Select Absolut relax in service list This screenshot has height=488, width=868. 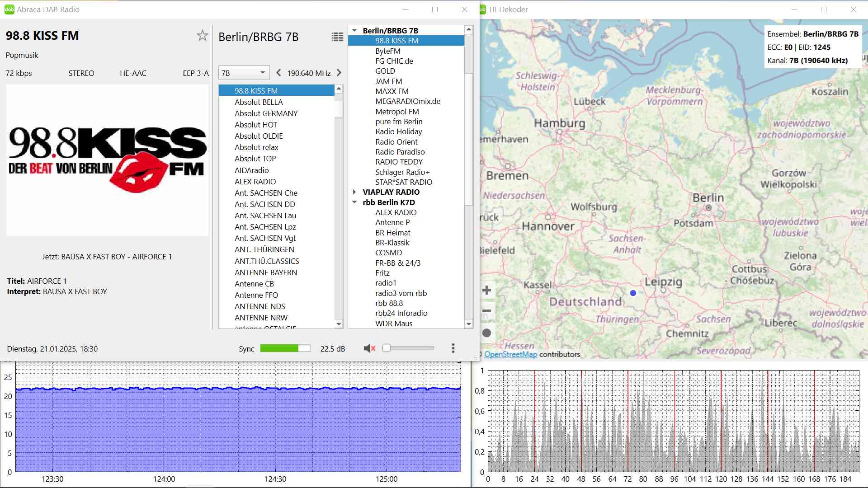[x=256, y=147]
